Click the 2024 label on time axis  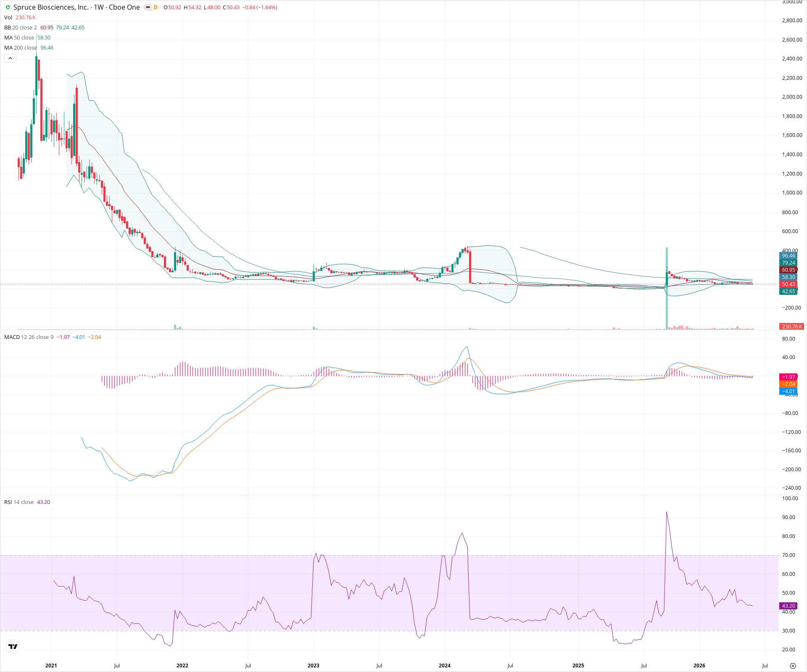coord(444,665)
